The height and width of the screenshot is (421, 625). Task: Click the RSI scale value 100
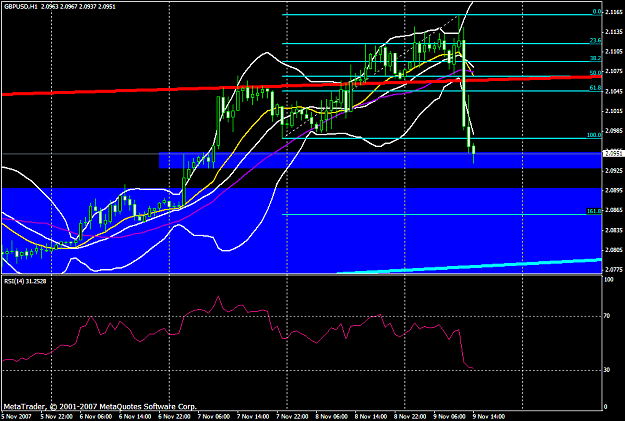pos(609,280)
